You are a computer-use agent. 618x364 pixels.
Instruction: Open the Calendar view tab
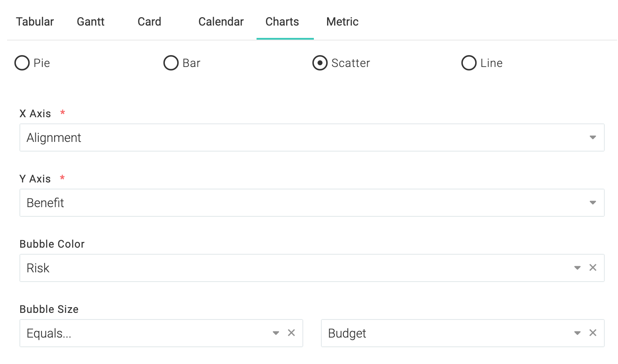click(x=221, y=22)
